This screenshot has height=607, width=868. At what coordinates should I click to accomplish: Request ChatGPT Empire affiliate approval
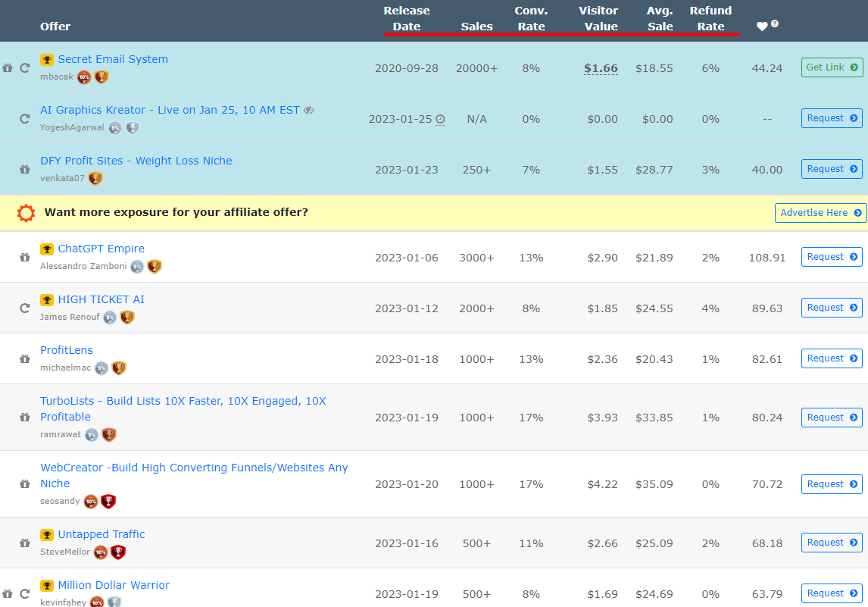pyautogui.click(x=832, y=257)
